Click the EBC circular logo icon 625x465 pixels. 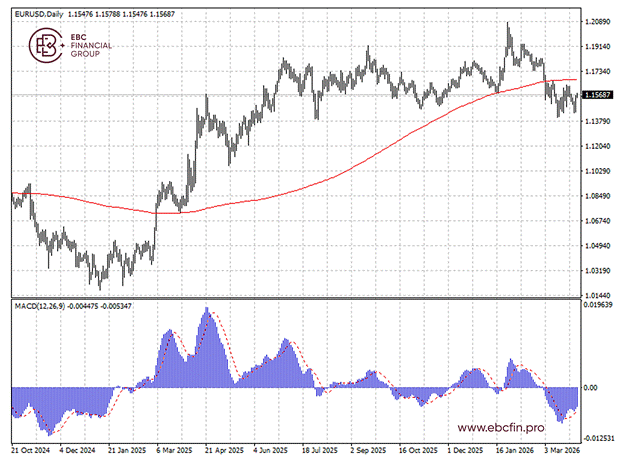pos(46,45)
